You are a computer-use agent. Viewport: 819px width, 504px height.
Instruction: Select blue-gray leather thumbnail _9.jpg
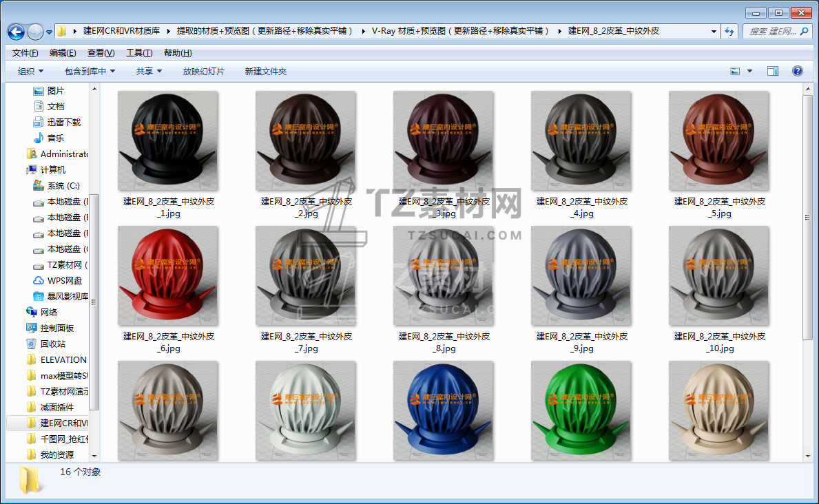click(581, 276)
